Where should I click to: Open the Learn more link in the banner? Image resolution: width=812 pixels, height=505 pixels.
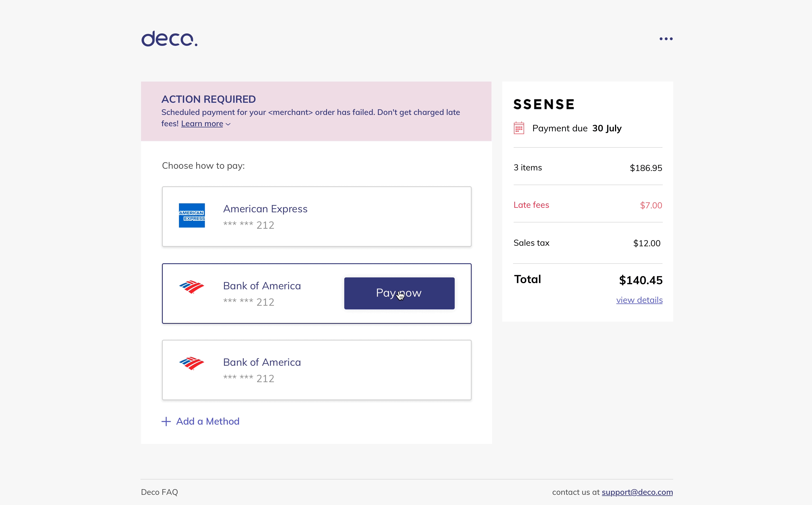pyautogui.click(x=202, y=124)
